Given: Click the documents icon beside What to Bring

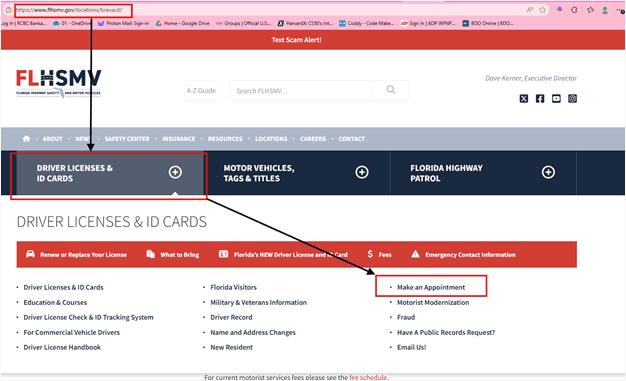Looking at the screenshot, I should [x=151, y=254].
